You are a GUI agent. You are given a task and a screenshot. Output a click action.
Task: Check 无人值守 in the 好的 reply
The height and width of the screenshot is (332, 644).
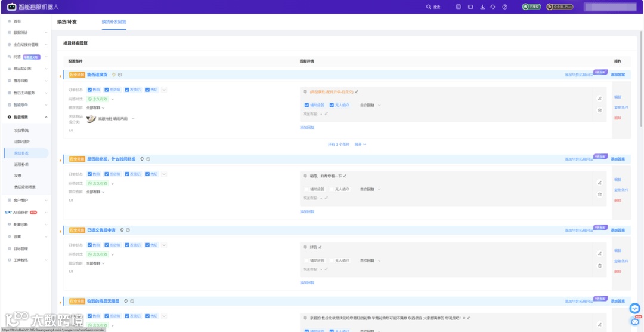(x=332, y=260)
